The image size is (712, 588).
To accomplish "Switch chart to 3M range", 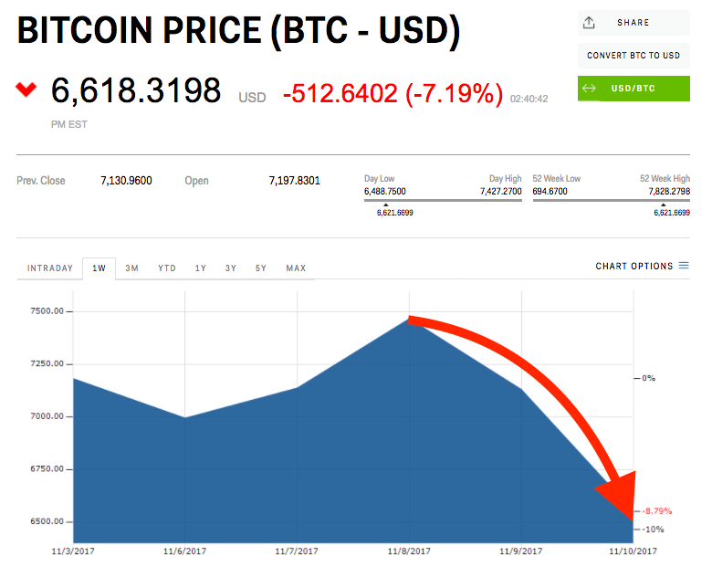I will pyautogui.click(x=131, y=268).
